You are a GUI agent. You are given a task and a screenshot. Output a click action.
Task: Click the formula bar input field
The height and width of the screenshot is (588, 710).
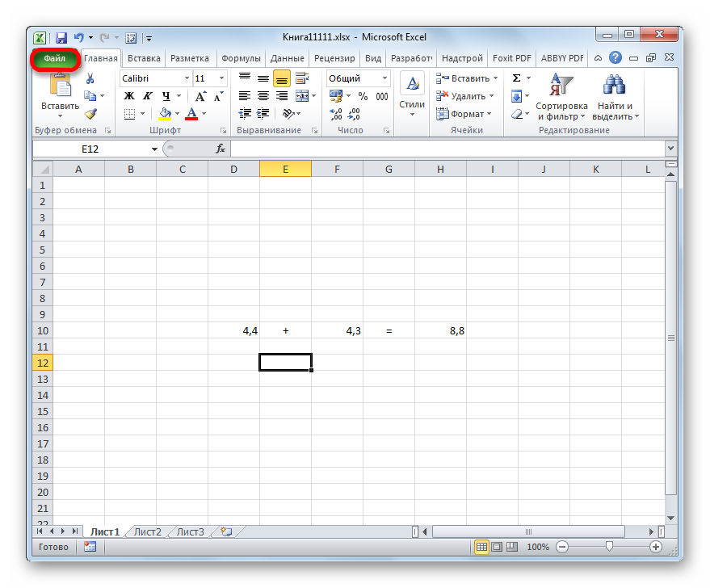447,149
